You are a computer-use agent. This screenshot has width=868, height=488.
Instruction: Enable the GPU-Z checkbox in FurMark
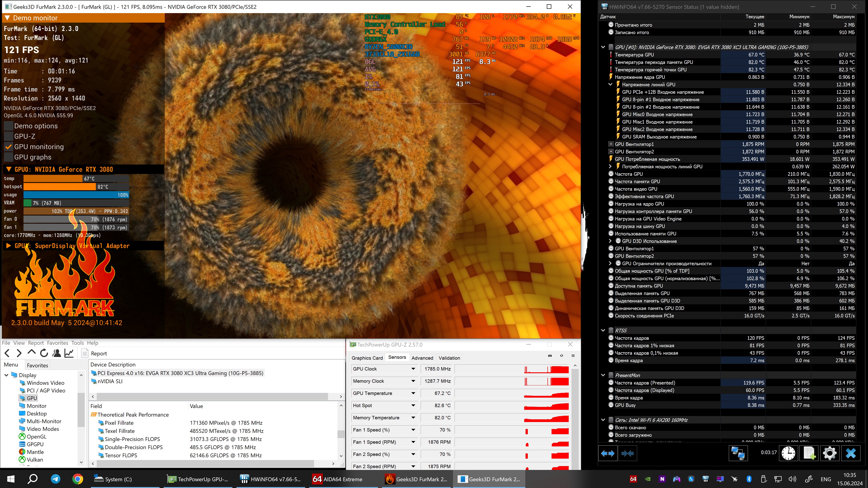point(9,136)
